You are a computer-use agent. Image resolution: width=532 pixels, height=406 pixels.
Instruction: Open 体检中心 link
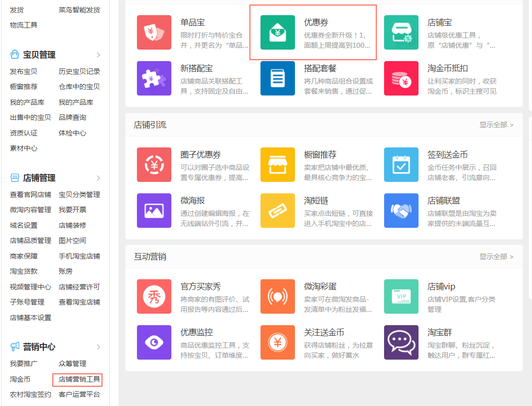tap(73, 133)
